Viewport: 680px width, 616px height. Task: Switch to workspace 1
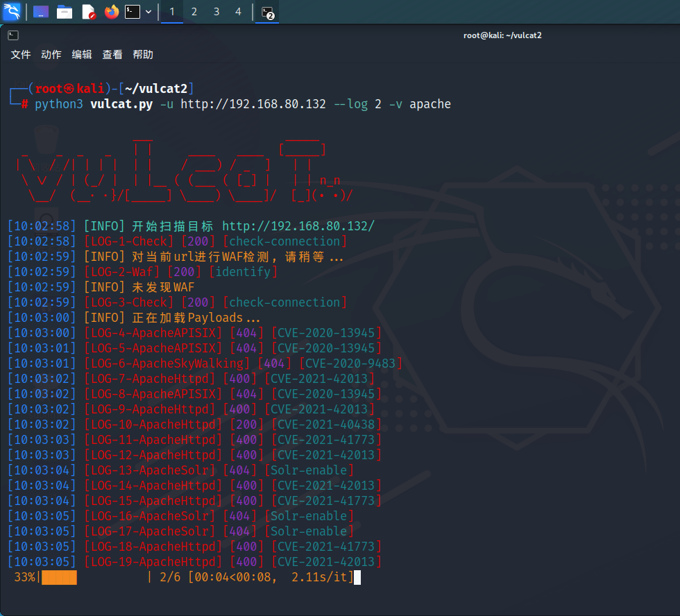point(172,12)
